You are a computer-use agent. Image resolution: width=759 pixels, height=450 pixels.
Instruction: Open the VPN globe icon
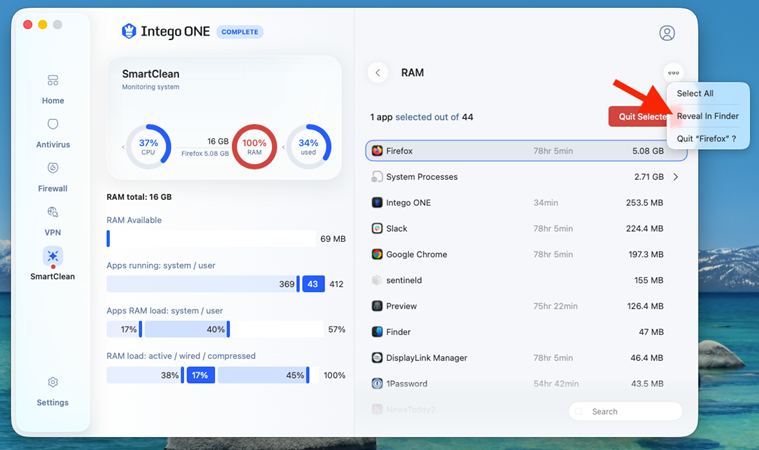pyautogui.click(x=53, y=212)
